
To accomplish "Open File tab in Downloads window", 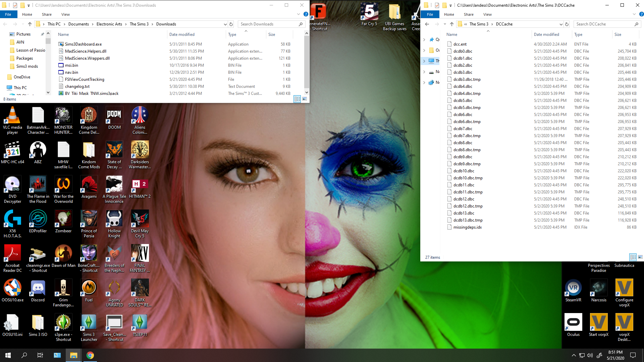I will tap(8, 14).
